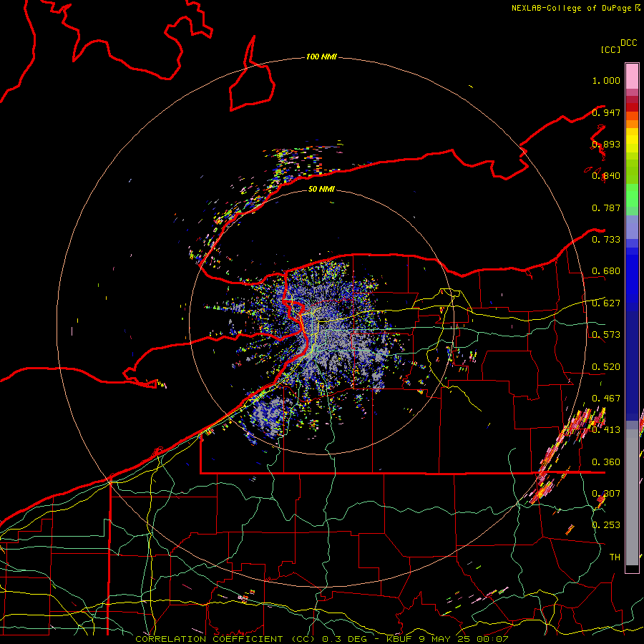Viewport: 644px width, 644px height.
Task: Select the 0.307 legend value
Action: point(606,494)
